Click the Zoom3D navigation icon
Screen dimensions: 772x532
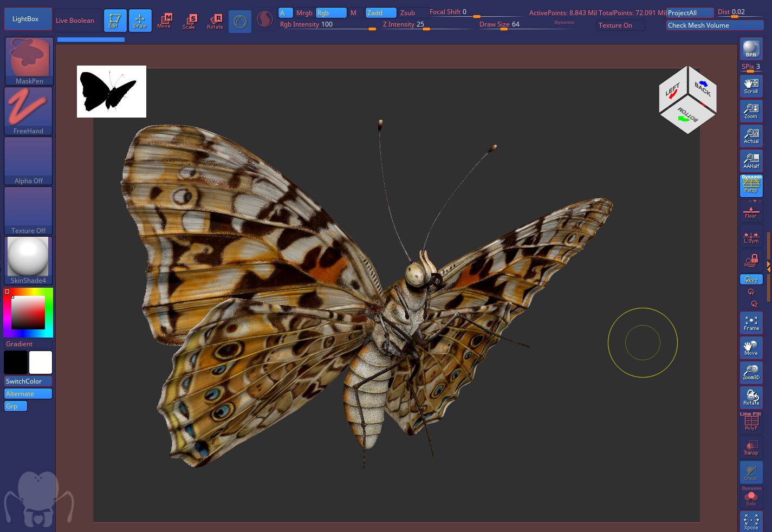(x=751, y=372)
